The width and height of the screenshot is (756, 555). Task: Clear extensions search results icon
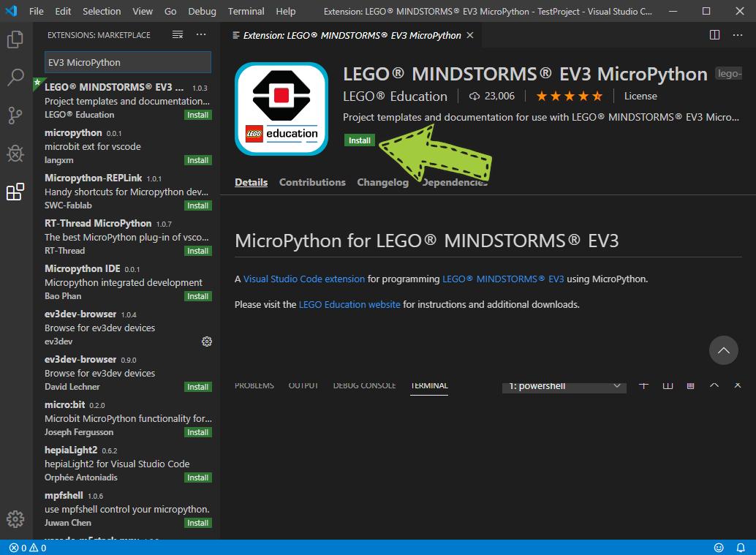178,34
